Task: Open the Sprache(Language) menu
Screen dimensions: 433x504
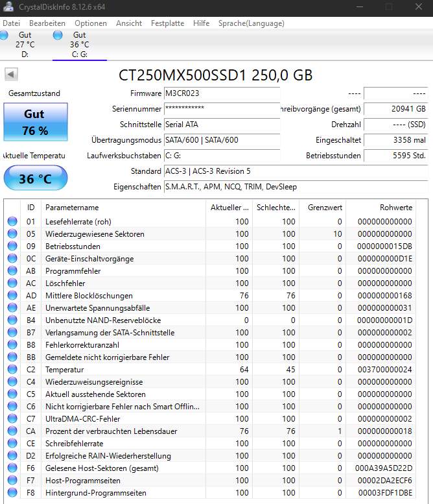Action: pyautogui.click(x=252, y=23)
